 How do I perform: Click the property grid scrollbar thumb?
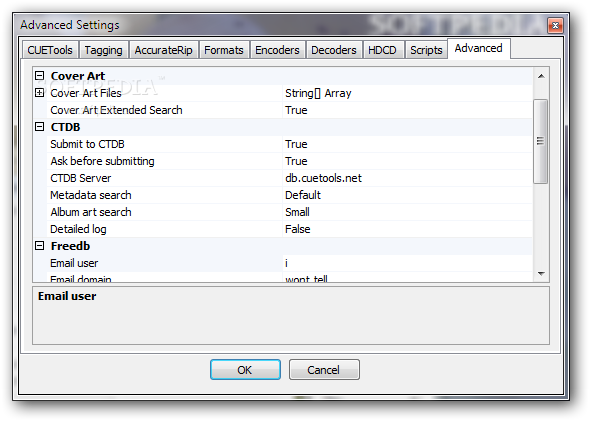[541, 141]
